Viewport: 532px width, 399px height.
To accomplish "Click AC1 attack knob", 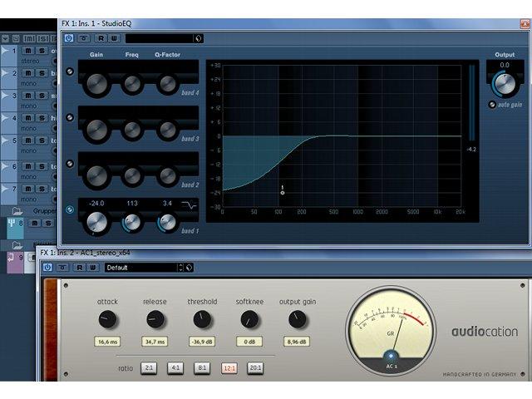I will pos(107,319).
